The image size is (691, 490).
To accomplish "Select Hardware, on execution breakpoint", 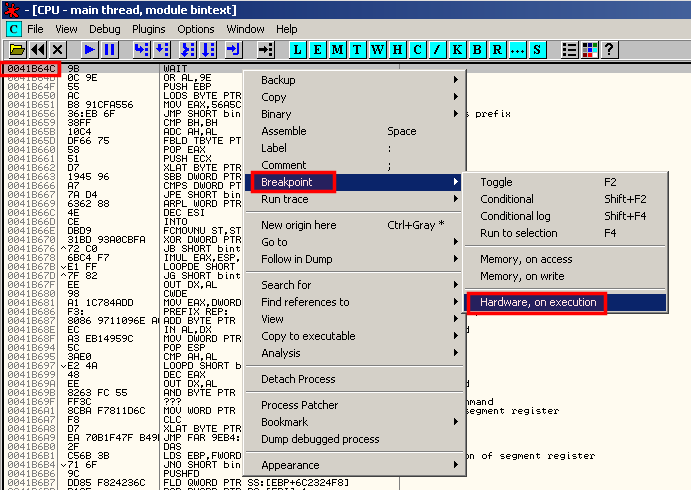I will pos(538,302).
